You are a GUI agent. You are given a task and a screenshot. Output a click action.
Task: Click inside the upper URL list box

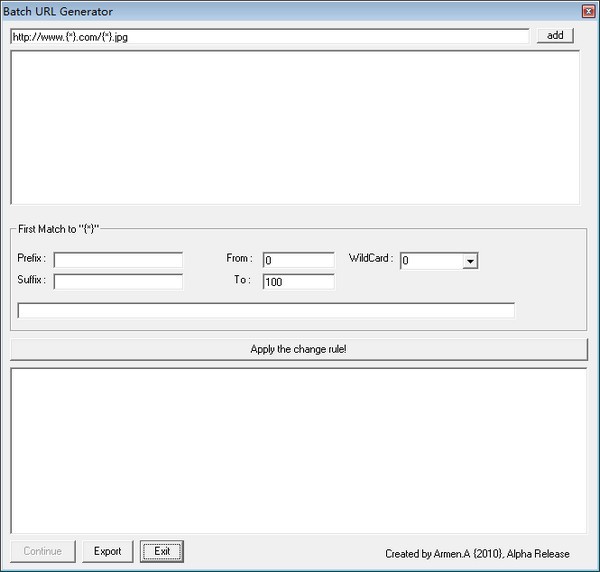(294, 127)
